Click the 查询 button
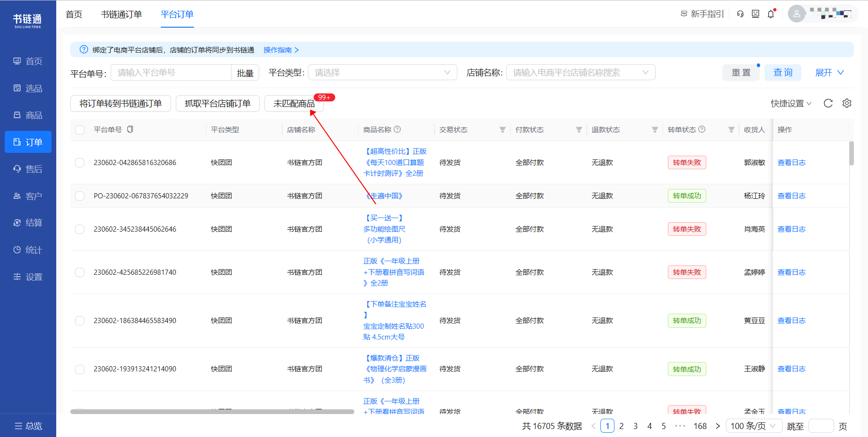Image resolution: width=868 pixels, height=437 pixels. [783, 73]
